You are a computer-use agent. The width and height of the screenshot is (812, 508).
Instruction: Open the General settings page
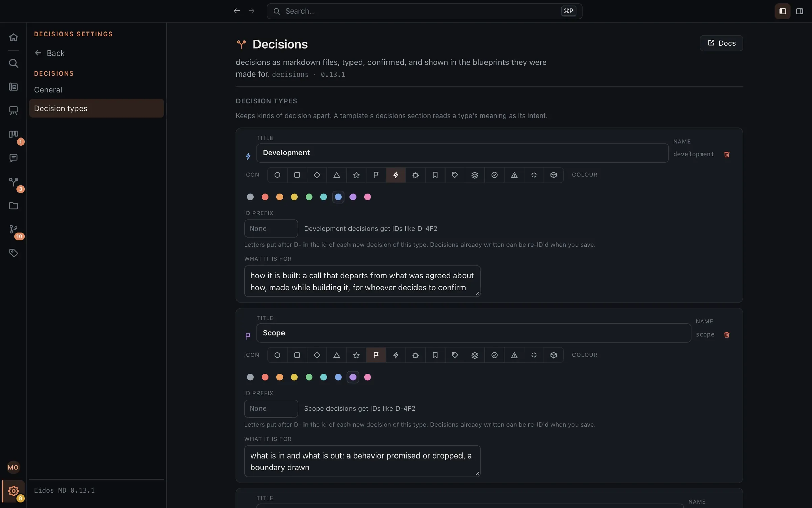tap(96, 90)
